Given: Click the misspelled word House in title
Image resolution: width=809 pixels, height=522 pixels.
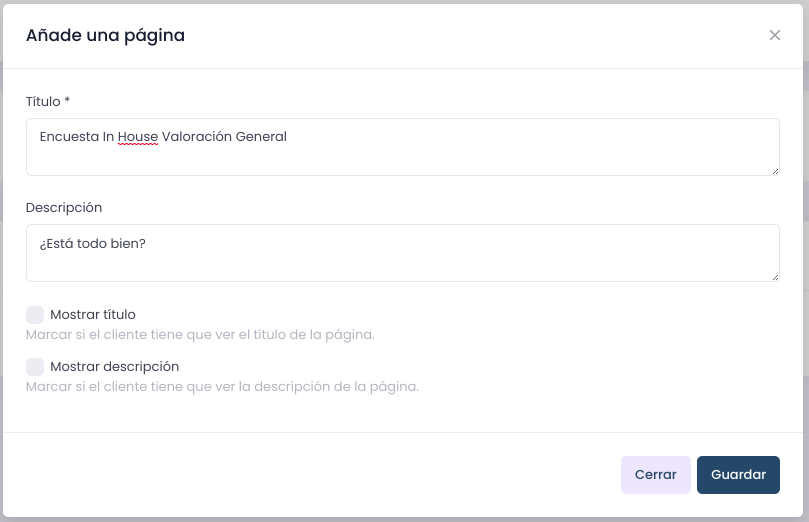Looking at the screenshot, I should click(138, 137).
